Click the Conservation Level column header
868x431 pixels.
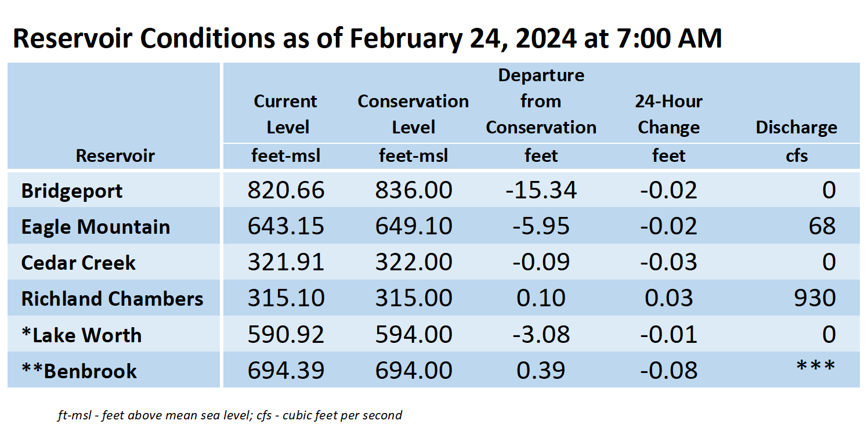413,114
